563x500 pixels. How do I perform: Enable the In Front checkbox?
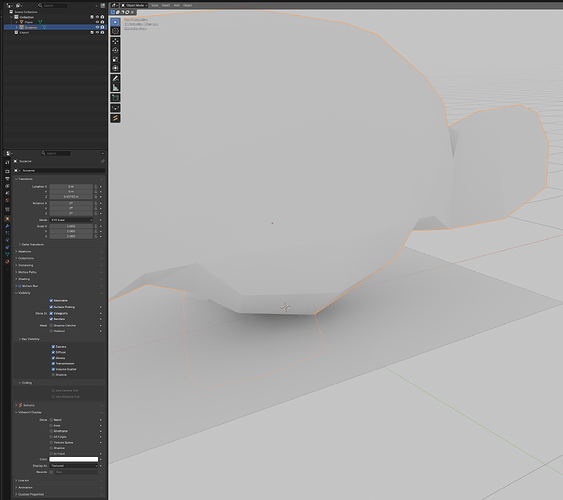tap(51, 454)
